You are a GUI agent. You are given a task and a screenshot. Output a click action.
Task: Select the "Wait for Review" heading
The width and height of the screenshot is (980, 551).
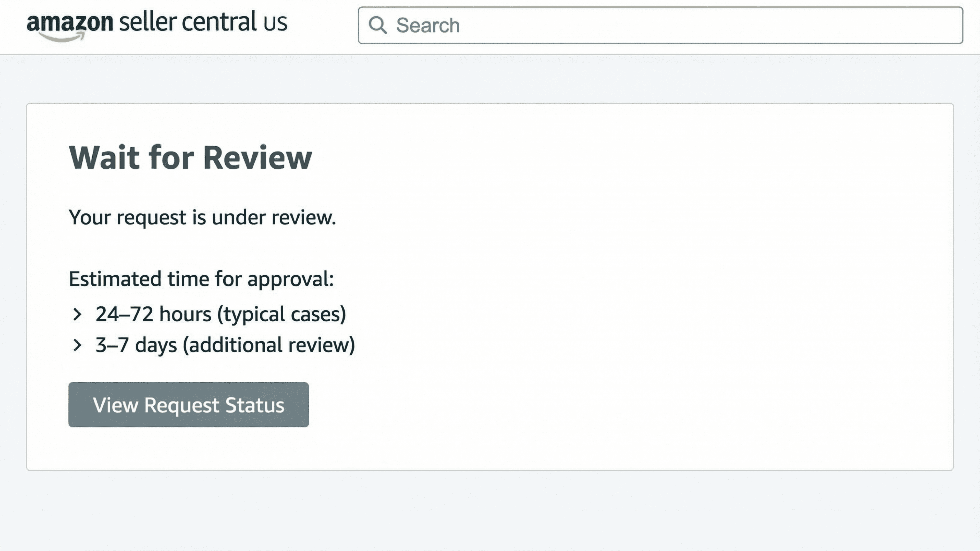click(190, 157)
